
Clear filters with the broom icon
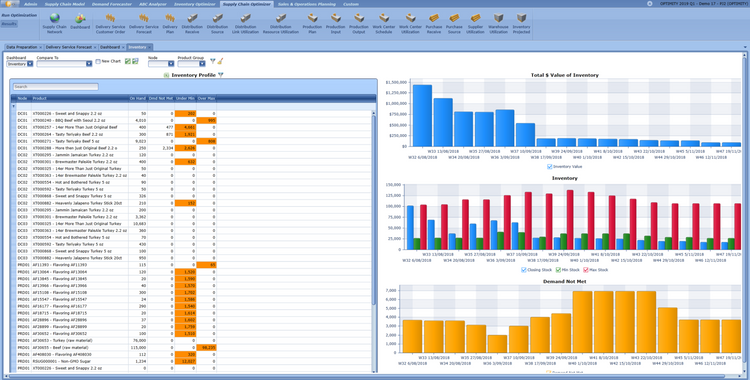tap(221, 61)
